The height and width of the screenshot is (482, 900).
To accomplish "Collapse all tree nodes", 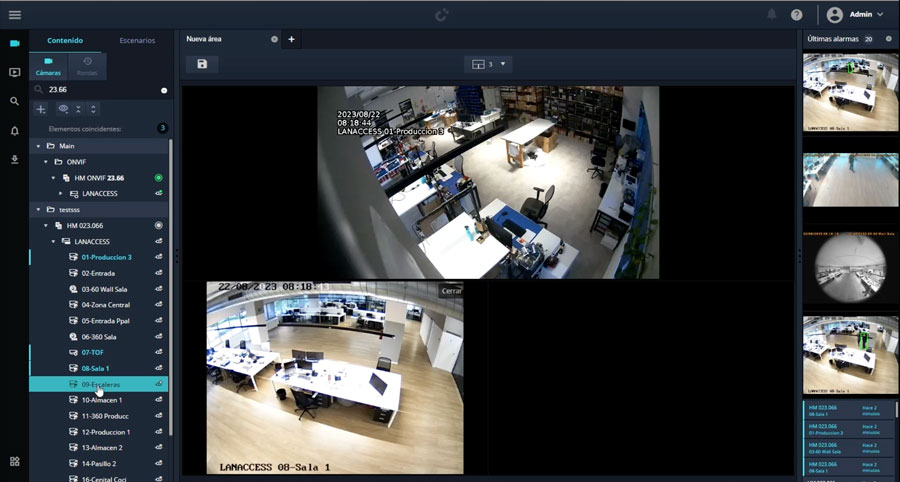I will pyautogui.click(x=79, y=109).
